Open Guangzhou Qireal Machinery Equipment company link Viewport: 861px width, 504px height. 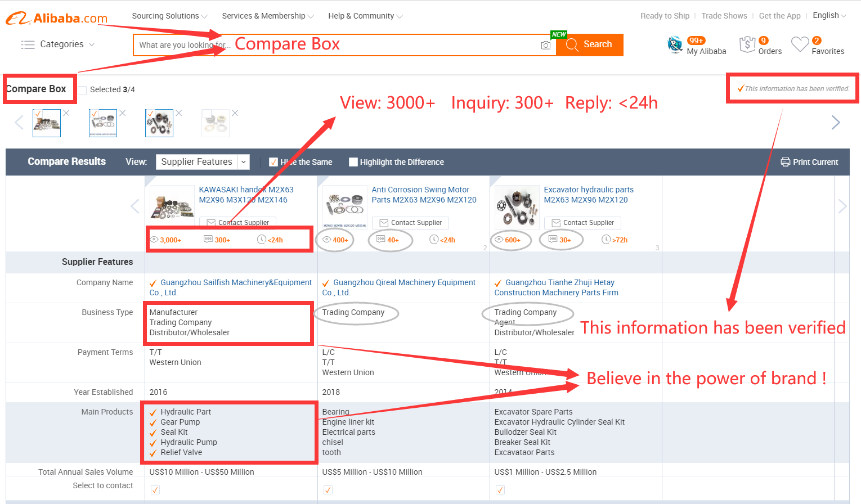click(404, 282)
